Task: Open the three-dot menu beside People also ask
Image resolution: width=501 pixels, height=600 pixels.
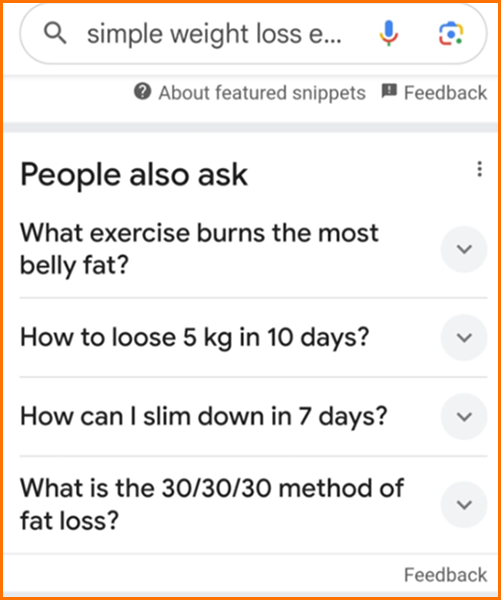Action: [x=479, y=169]
